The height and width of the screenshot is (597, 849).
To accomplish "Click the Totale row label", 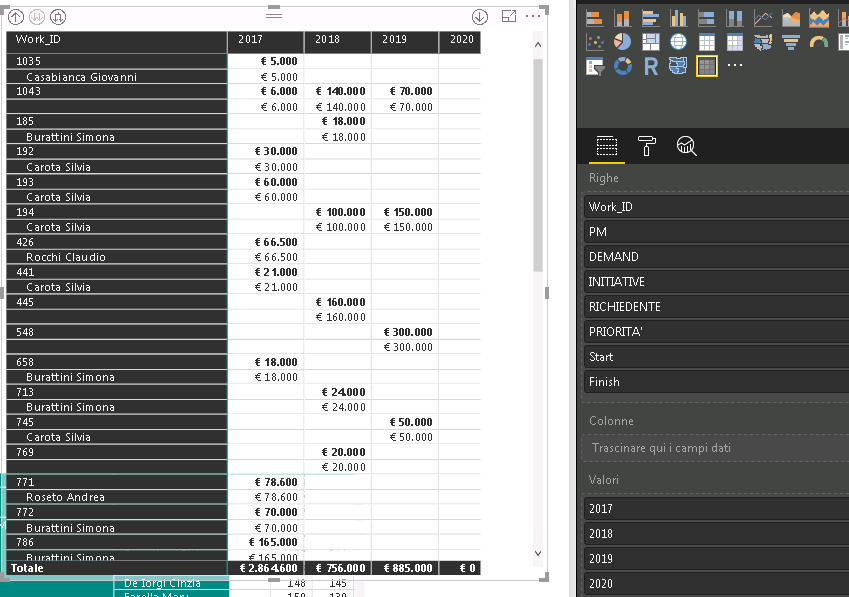I will point(27,568).
